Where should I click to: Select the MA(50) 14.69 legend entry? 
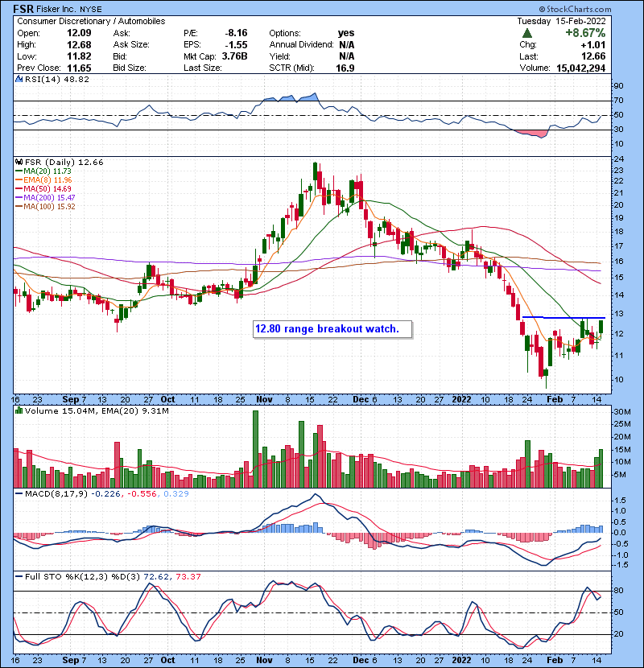point(43,188)
